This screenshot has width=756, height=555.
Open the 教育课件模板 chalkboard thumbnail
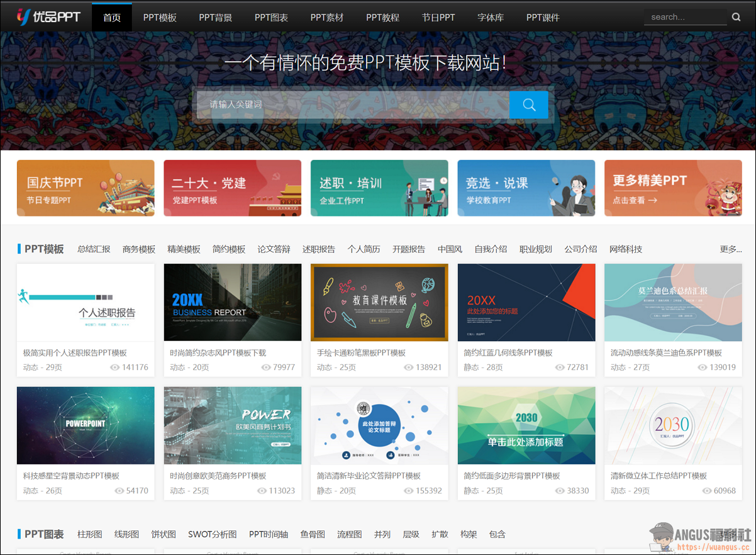pos(379,303)
